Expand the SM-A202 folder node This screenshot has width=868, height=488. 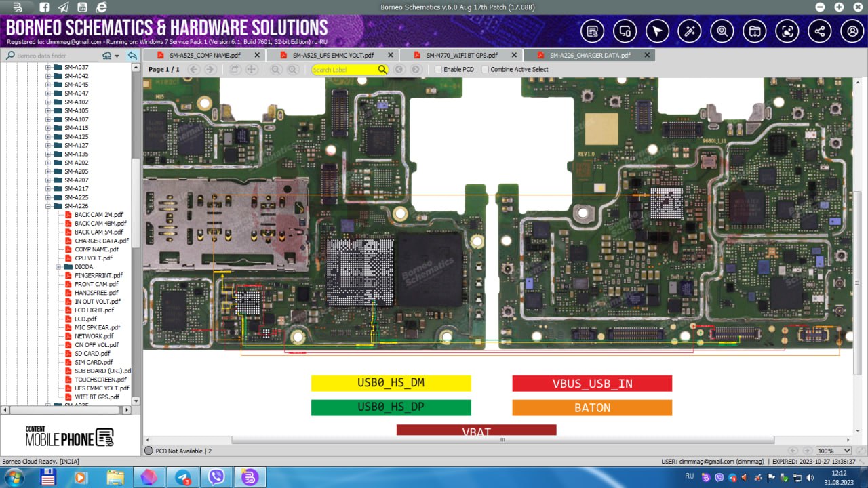48,163
